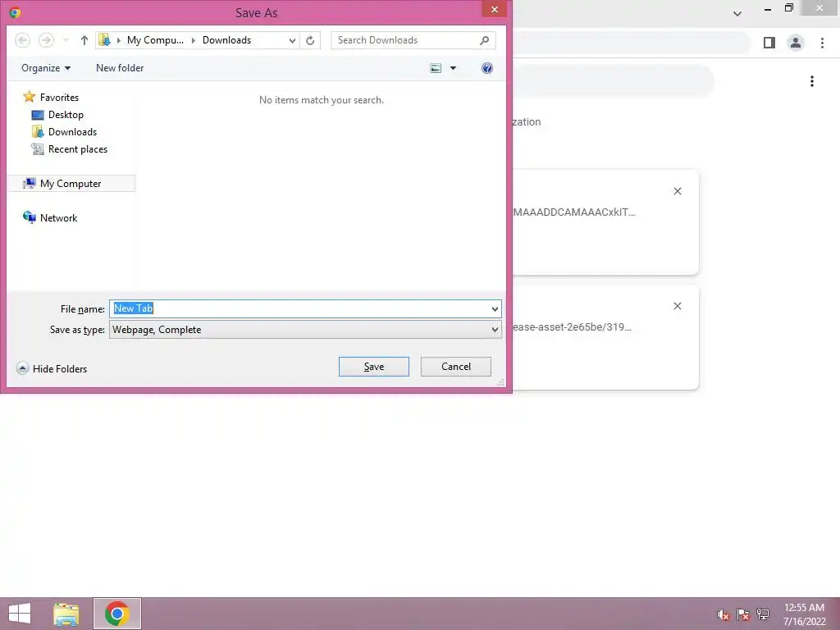The image size is (840, 630).
Task: Create a New folder
Action: click(120, 68)
